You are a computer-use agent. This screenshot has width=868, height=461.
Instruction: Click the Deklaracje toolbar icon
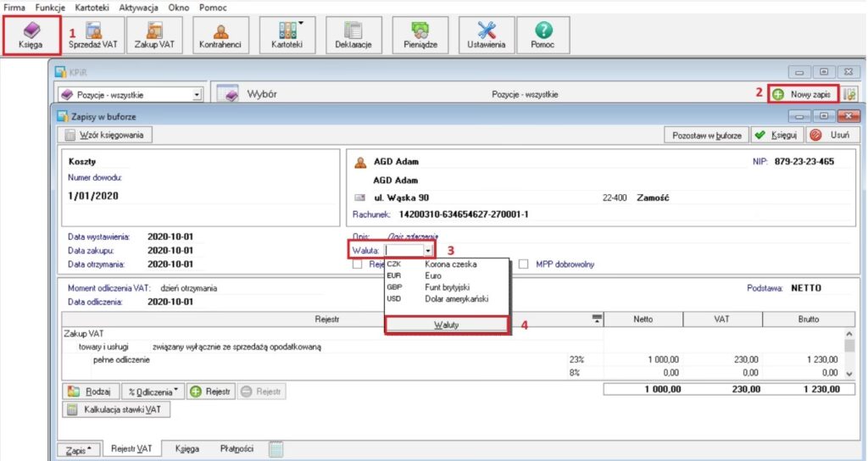(353, 34)
